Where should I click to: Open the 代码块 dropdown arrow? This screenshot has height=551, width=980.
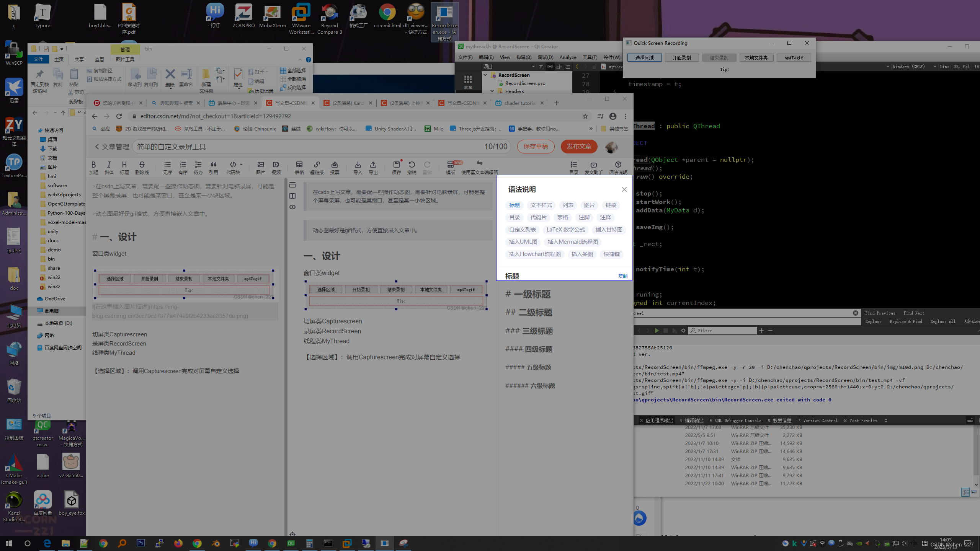(241, 165)
